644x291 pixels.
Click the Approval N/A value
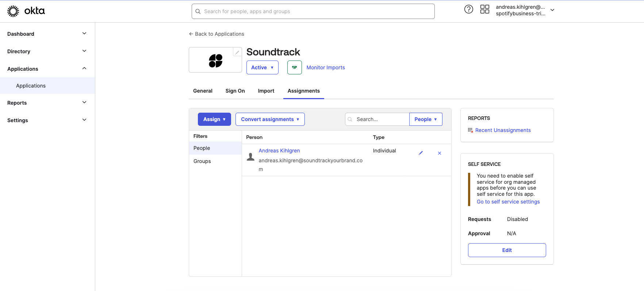[511, 233]
